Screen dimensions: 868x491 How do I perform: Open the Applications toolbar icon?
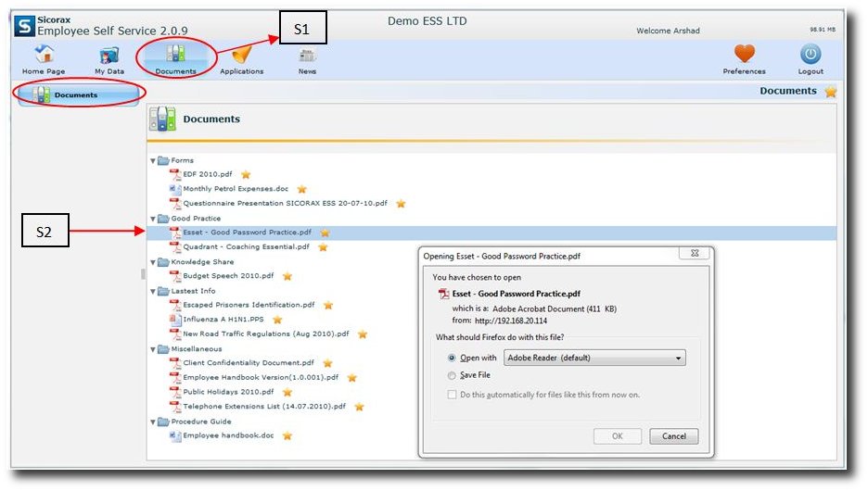point(241,57)
